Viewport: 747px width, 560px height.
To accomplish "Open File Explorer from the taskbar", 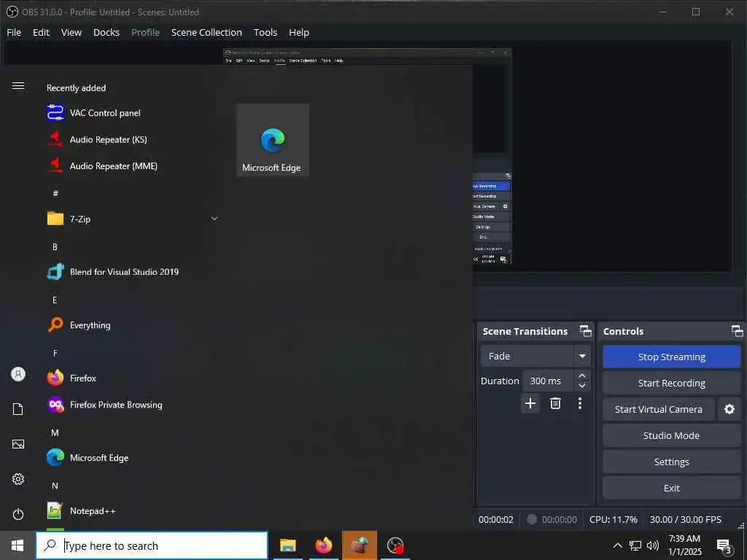I will [x=287, y=545].
